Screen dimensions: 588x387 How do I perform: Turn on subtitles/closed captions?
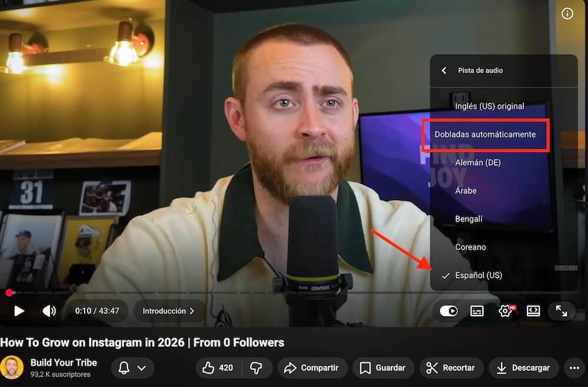click(x=477, y=311)
